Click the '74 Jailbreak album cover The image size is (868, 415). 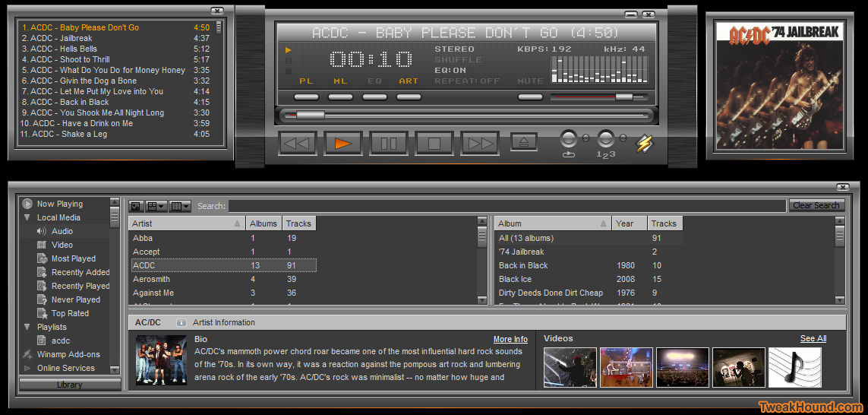click(780, 86)
